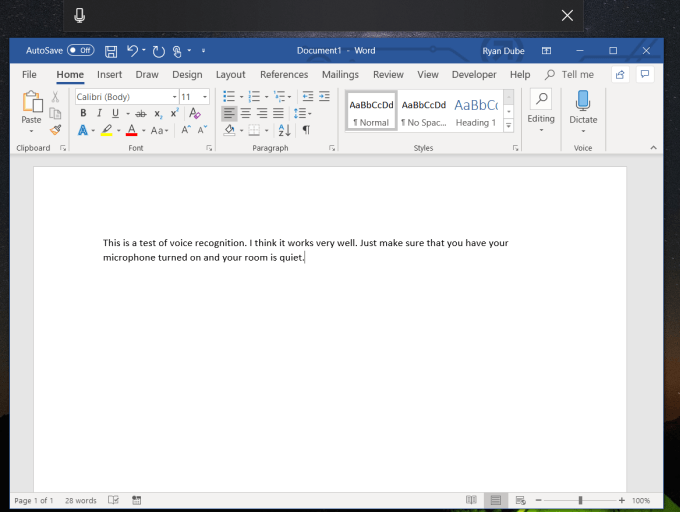Toggle underline formatting
Image resolution: width=680 pixels, height=512 pixels.
tap(115, 113)
